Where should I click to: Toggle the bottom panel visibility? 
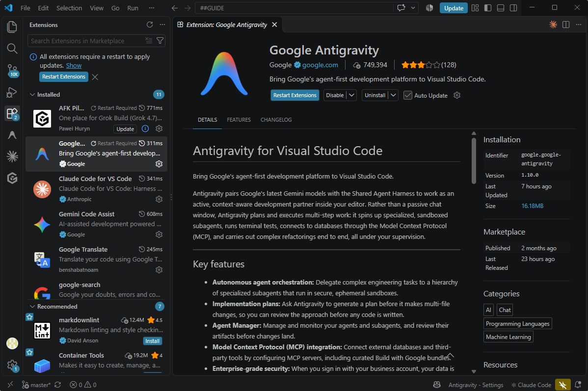(x=501, y=8)
